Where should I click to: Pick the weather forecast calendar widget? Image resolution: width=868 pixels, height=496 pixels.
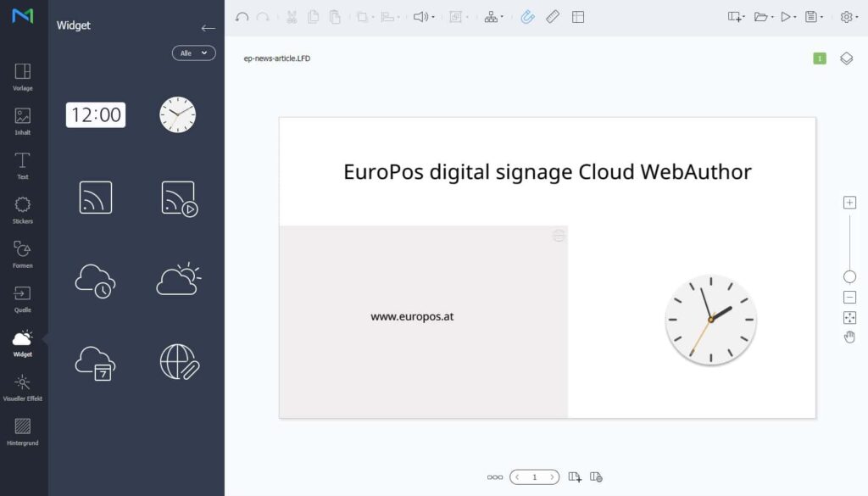[95, 363]
